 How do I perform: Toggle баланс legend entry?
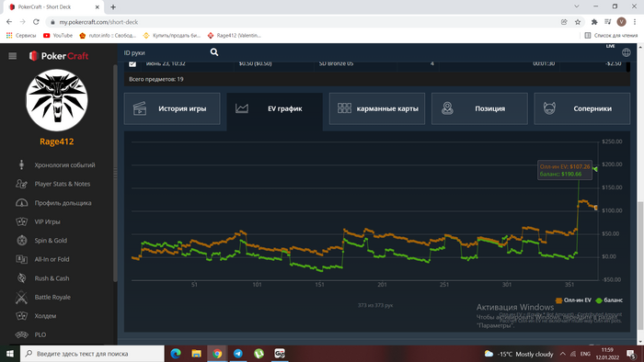coord(609,300)
